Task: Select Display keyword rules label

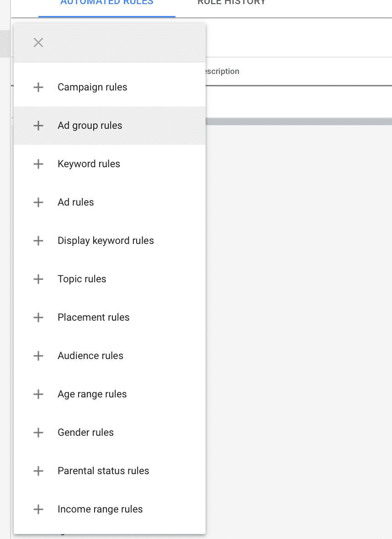Action: click(x=106, y=241)
